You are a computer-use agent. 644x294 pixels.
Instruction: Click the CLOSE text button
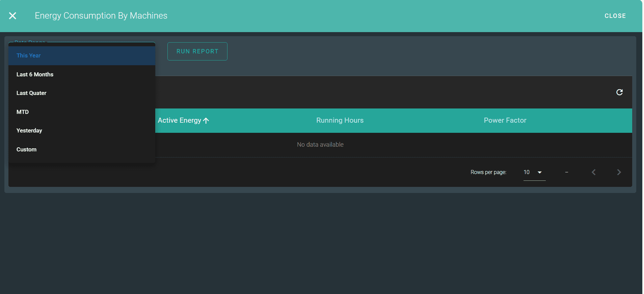(x=615, y=16)
